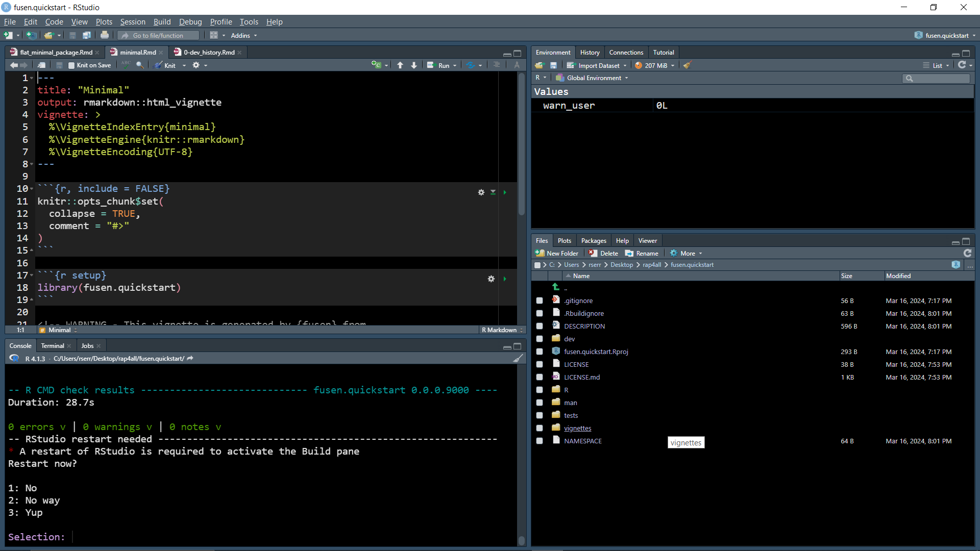This screenshot has width=980, height=551.
Task: Clear the console with broom icon
Action: [518, 359]
